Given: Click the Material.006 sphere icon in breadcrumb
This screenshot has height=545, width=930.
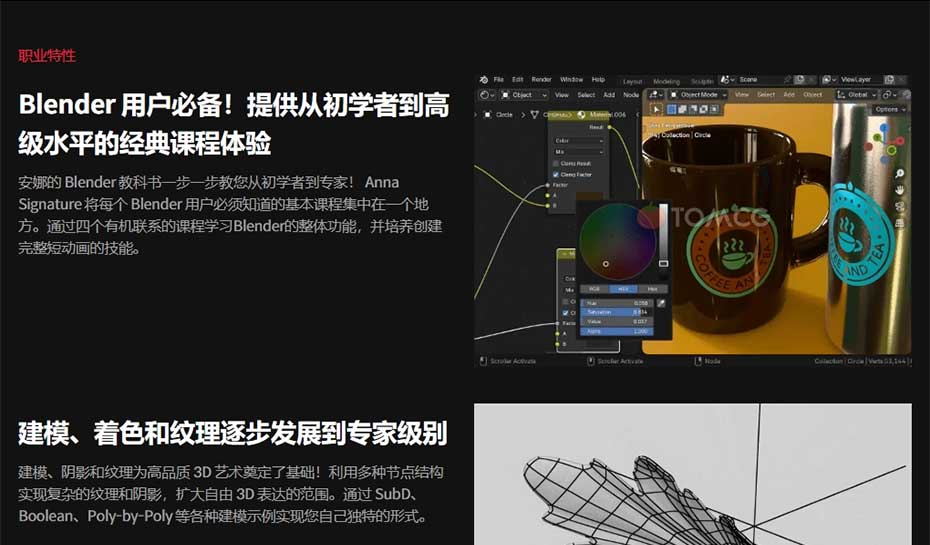Looking at the screenshot, I should pos(581,115).
